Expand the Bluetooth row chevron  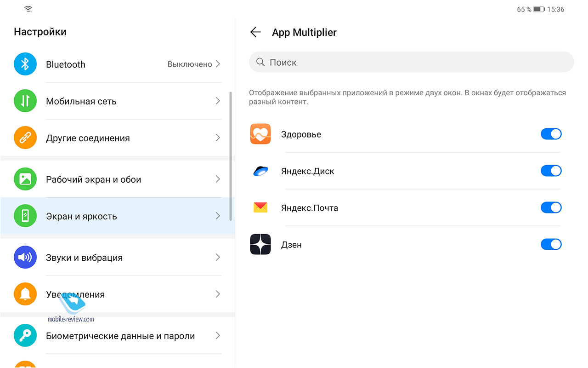coord(218,64)
